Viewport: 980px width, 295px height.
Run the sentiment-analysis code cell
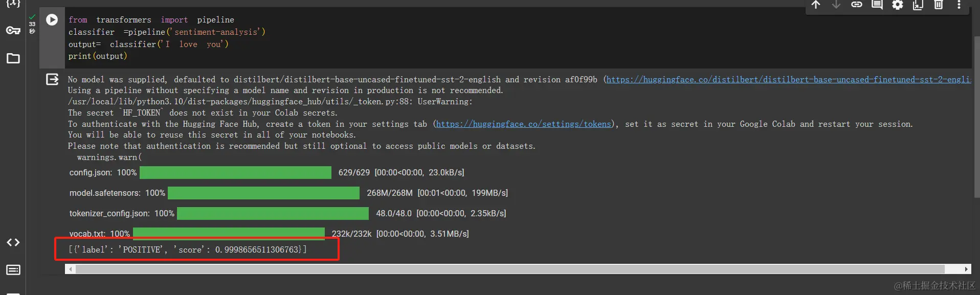pos(52,20)
